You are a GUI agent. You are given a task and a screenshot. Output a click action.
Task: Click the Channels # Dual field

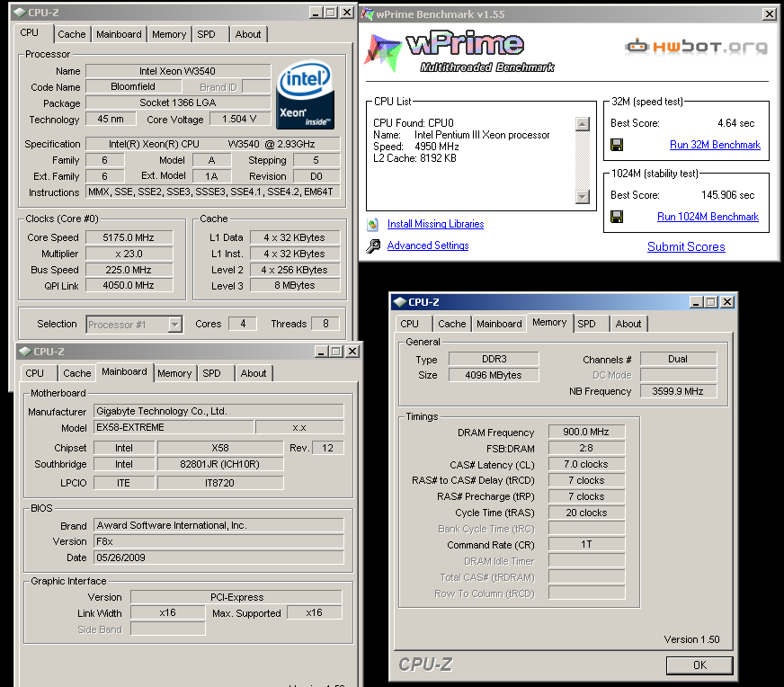coord(678,359)
